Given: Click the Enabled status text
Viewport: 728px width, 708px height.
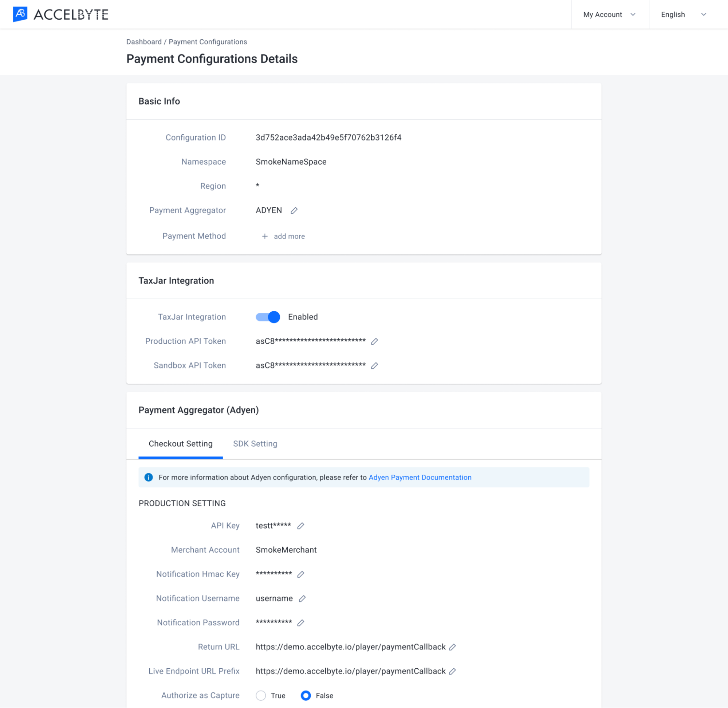Looking at the screenshot, I should pos(303,317).
